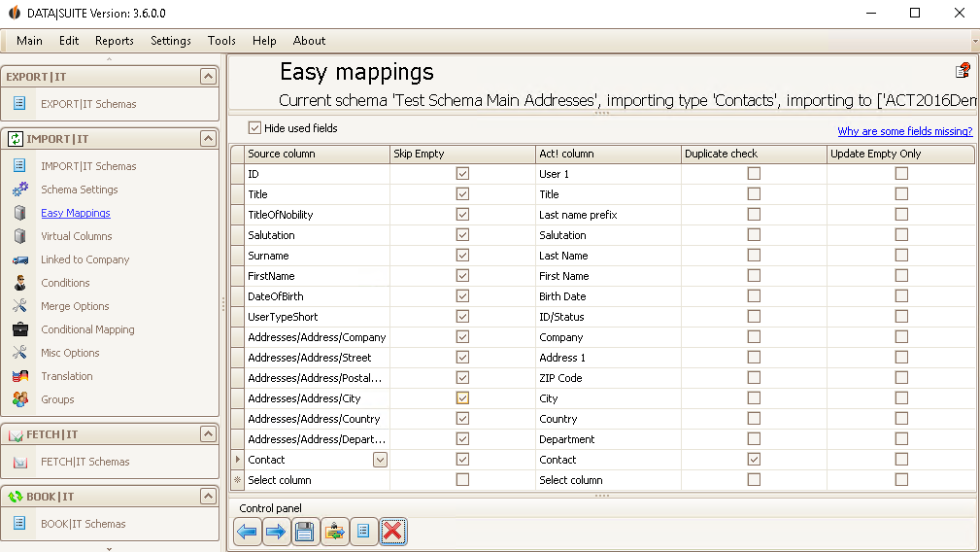The width and height of the screenshot is (980, 552).
Task: Click the menu bar overflow arrow at right
Action: pos(975,41)
